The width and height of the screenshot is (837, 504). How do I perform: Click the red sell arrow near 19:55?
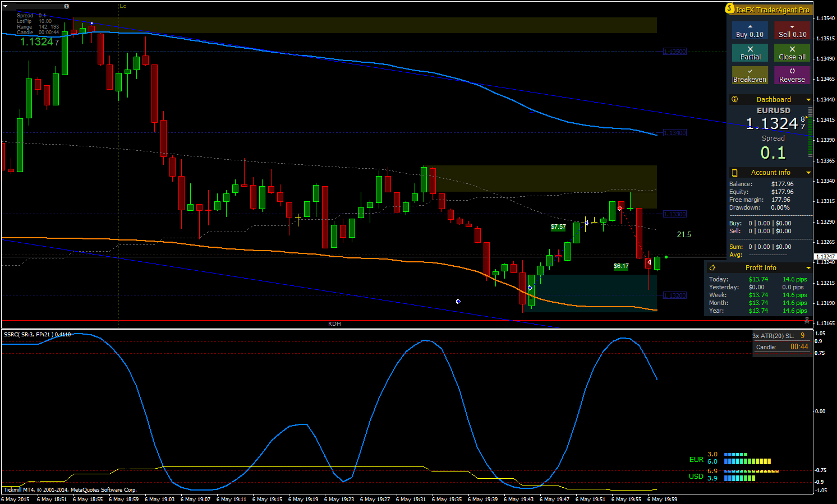click(619, 208)
